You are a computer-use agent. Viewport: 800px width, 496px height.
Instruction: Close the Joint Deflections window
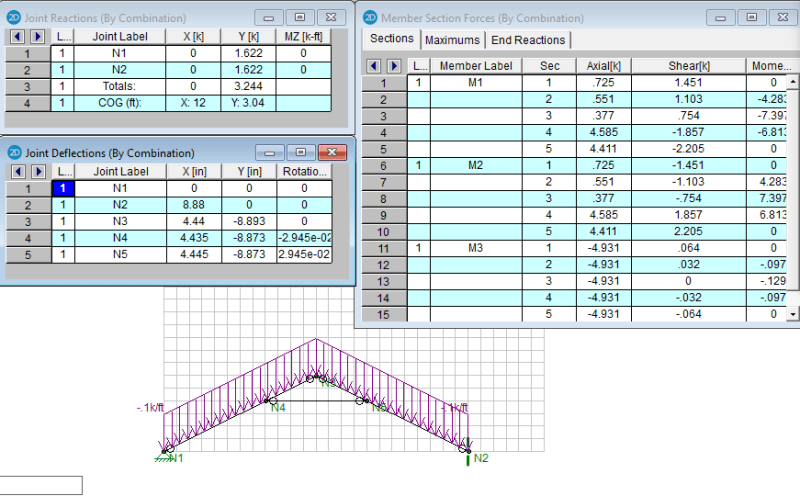(x=332, y=153)
